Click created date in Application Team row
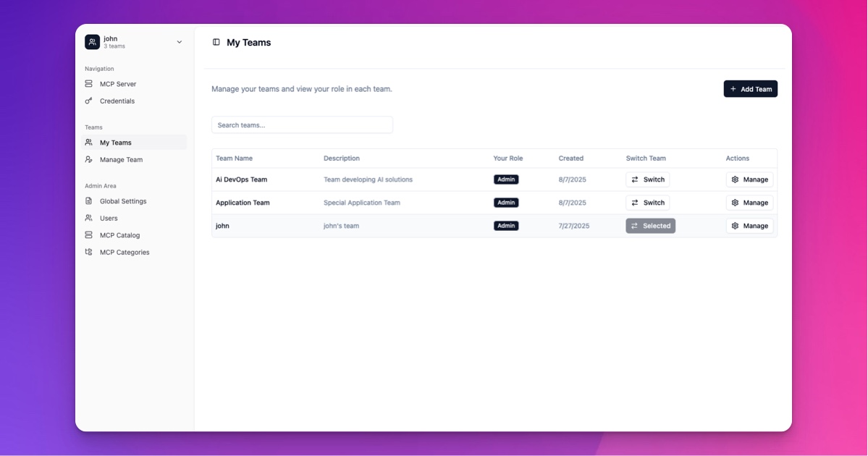Screen dimensions: 868x456 pyautogui.click(x=573, y=203)
